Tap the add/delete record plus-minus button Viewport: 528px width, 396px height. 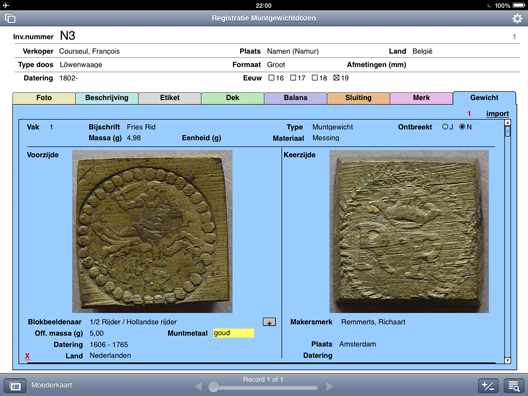[x=488, y=386]
